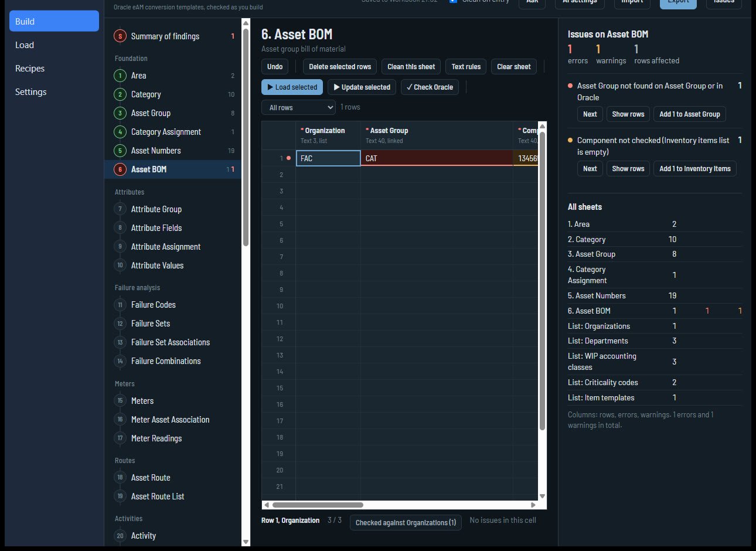Click the grid horizontal scrollbar thumb
This screenshot has height=551, width=756.
pyautogui.click(x=318, y=505)
